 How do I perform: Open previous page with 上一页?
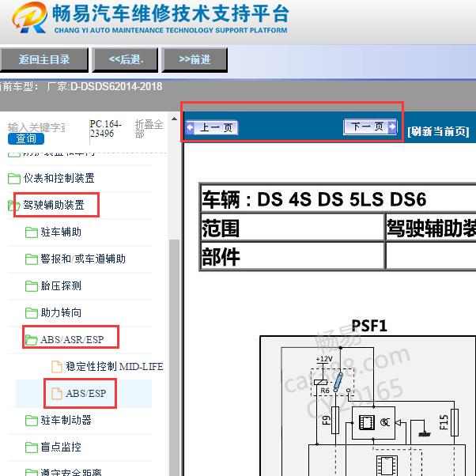[x=212, y=127]
